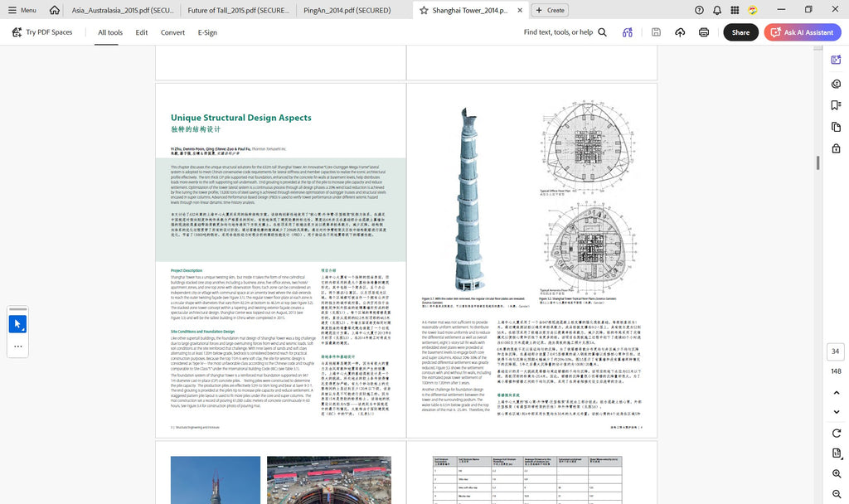Zoom in with the magnifier plus icon
This screenshot has height=504, width=849.
[x=836, y=473]
